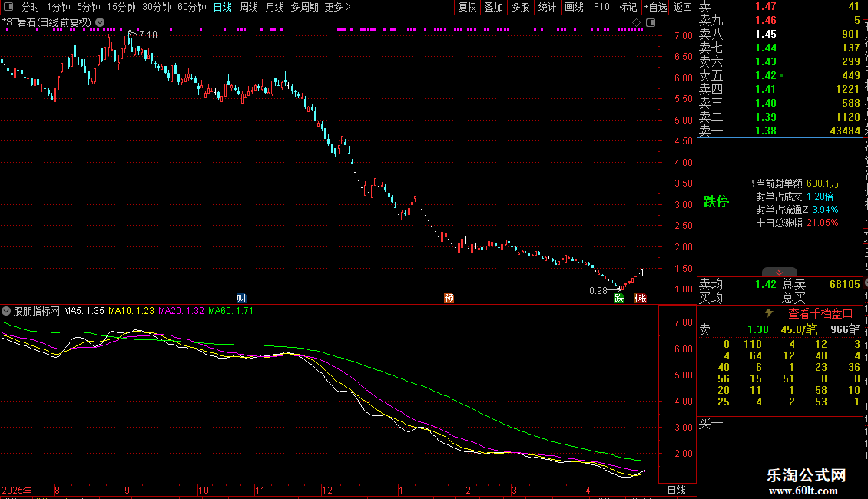The width and height of the screenshot is (868, 499).
Task: Click the 十日总涨幅 21.05% value
Action: (823, 223)
